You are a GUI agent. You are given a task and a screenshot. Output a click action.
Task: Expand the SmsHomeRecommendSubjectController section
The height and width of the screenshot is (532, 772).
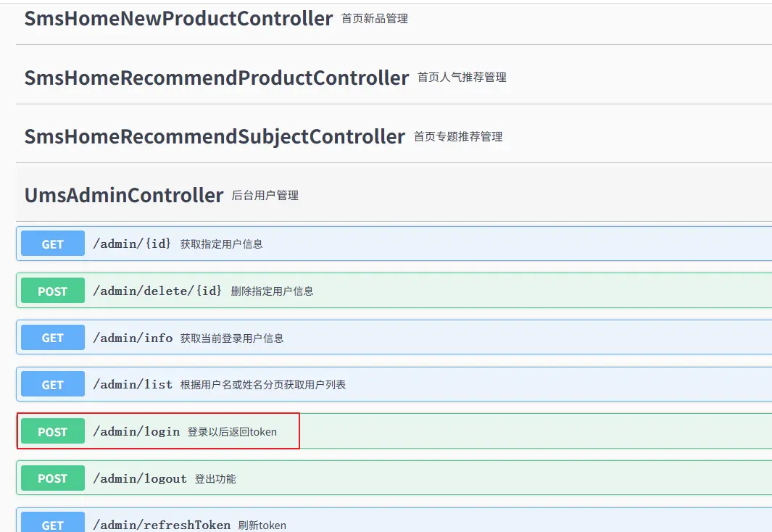pyautogui.click(x=214, y=136)
